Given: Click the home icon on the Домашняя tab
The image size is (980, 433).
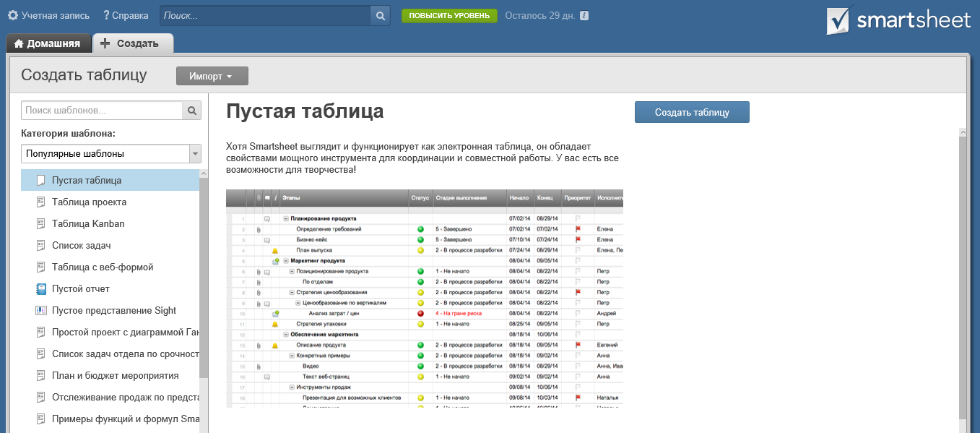Looking at the screenshot, I should tap(20, 43).
